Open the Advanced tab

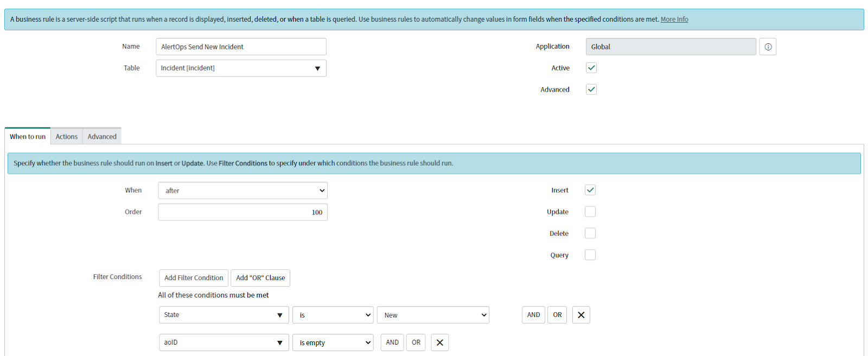(102, 137)
